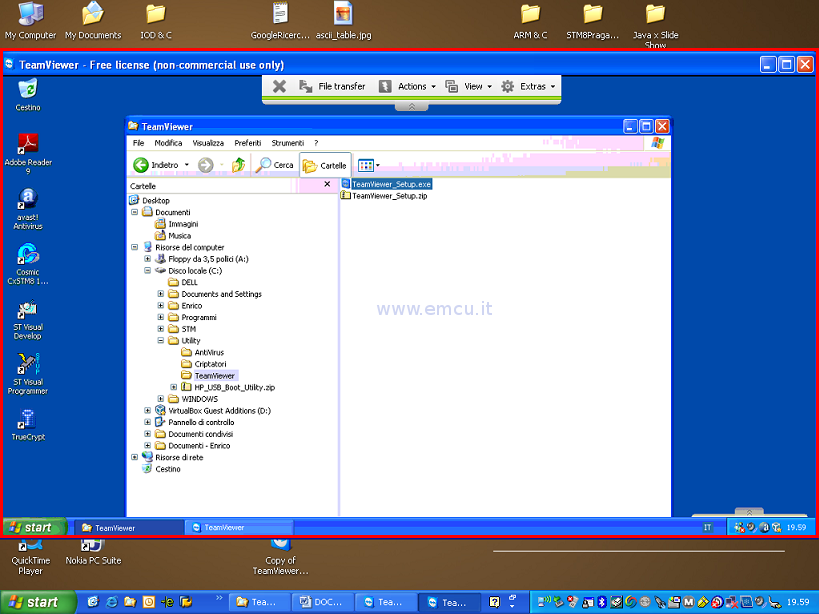The height and width of the screenshot is (614, 819).
Task: Open the Modifica menu
Action: [168, 143]
